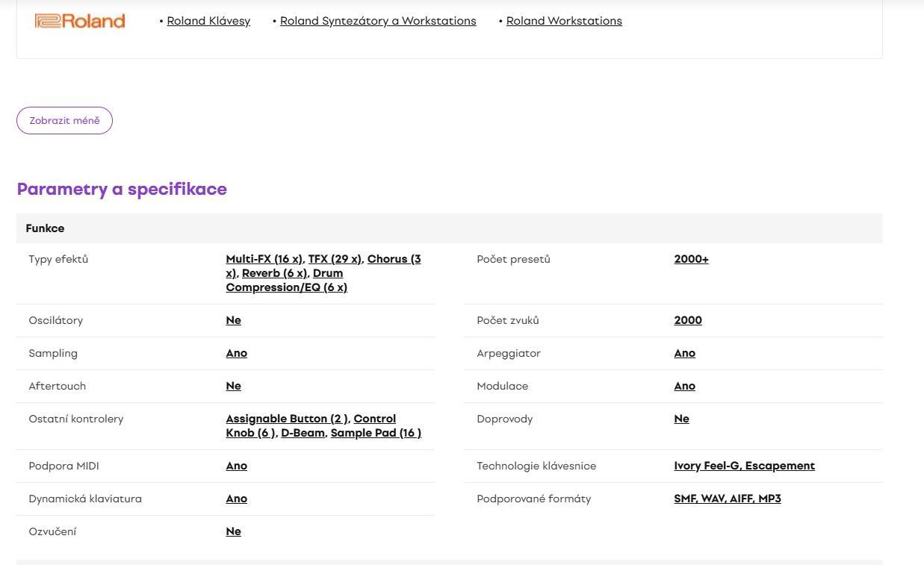
Task: Collapse description with Zobrazit méně button
Action: [x=64, y=120]
